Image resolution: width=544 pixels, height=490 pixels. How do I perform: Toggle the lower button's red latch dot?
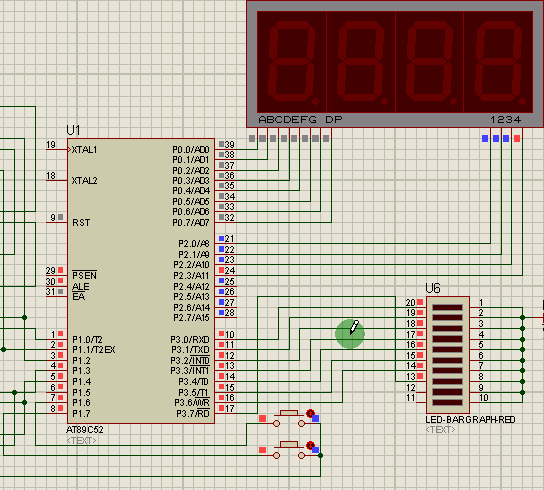pos(310,445)
